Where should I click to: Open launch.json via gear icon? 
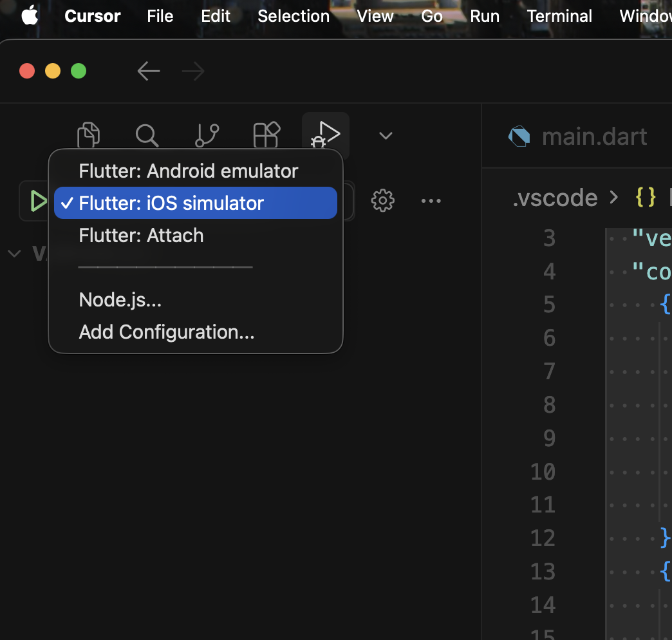pos(383,201)
